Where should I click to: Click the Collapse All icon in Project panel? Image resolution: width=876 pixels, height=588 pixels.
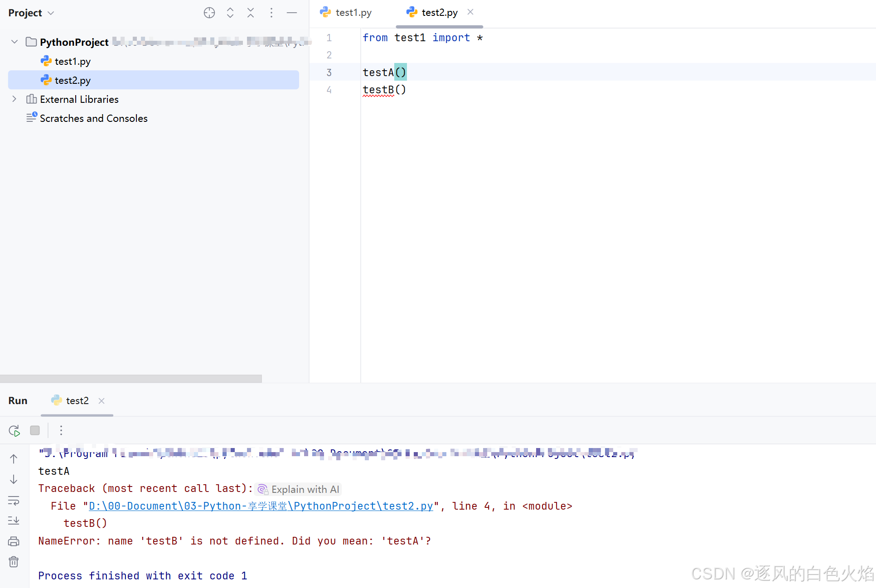251,13
